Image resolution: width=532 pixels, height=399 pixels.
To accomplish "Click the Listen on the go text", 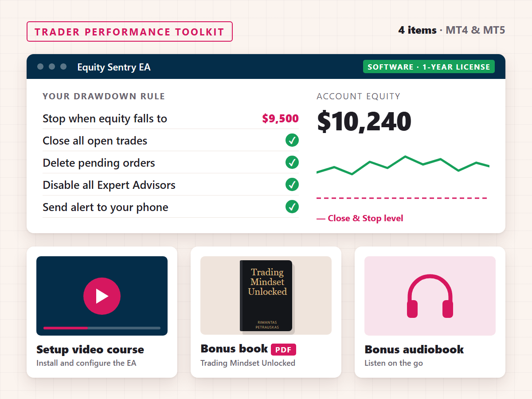I will 394,363.
